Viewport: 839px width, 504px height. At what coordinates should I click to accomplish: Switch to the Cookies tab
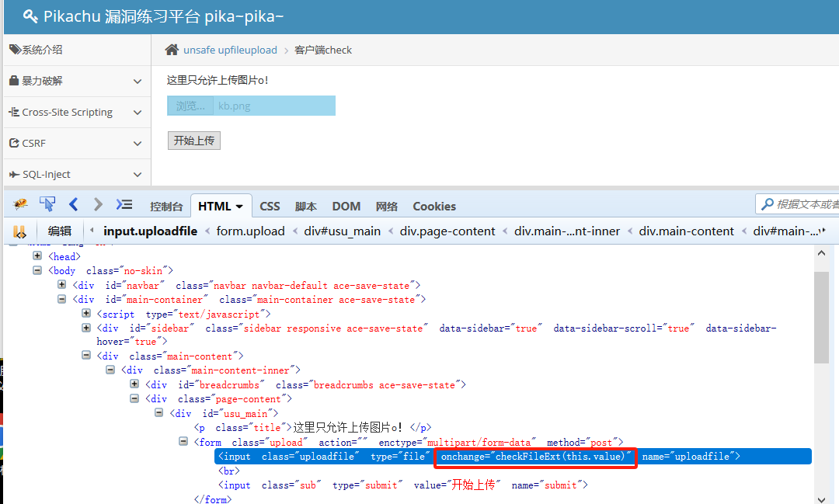[434, 207]
